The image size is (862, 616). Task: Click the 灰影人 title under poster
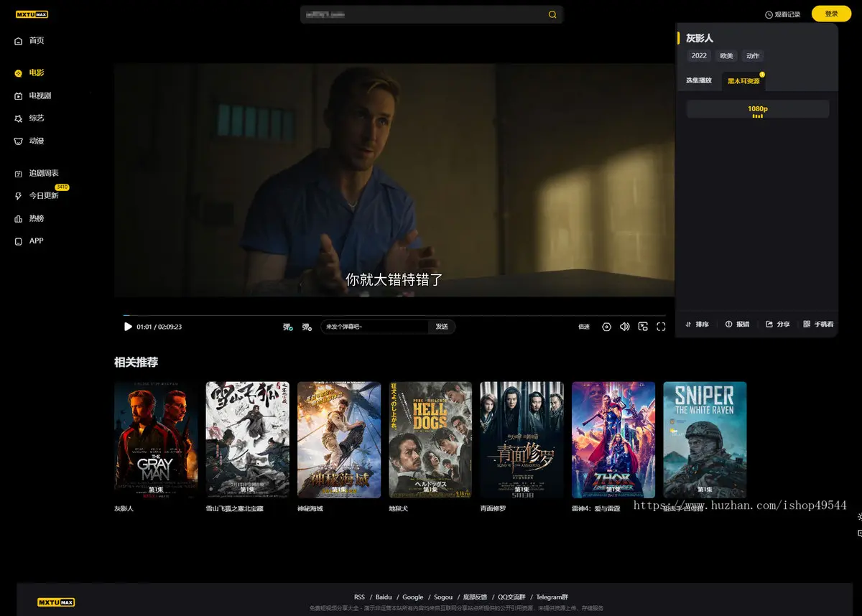[x=124, y=509]
